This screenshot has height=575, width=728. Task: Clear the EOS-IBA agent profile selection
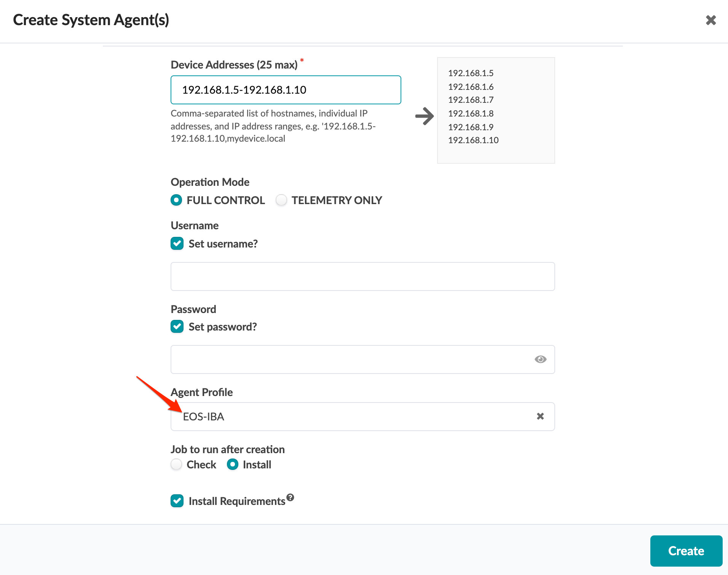[x=540, y=417]
